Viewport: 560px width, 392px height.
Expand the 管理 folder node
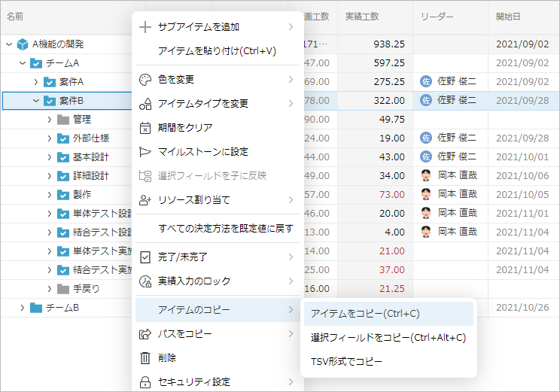[50, 120]
